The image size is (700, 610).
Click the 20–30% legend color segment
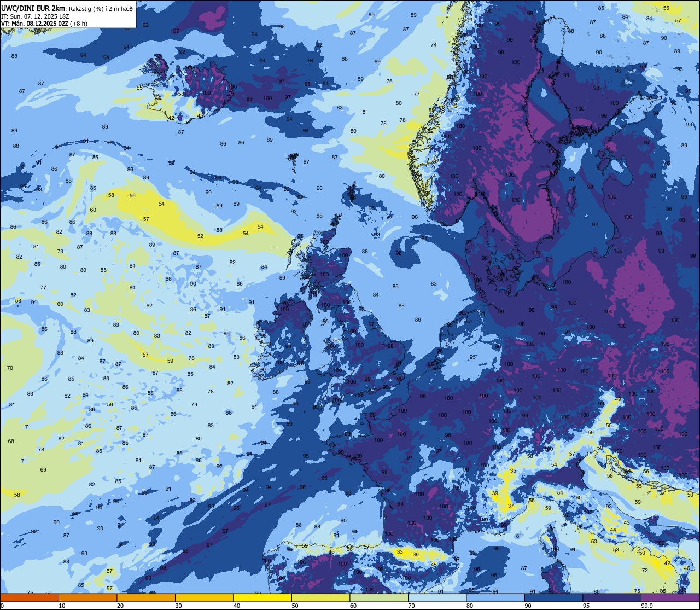[146, 597]
